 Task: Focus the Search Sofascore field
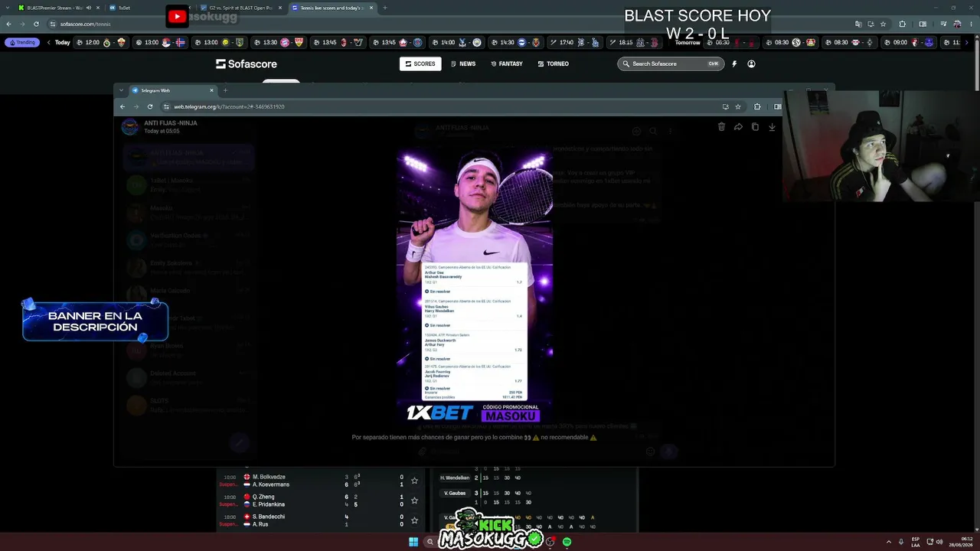pyautogui.click(x=671, y=64)
